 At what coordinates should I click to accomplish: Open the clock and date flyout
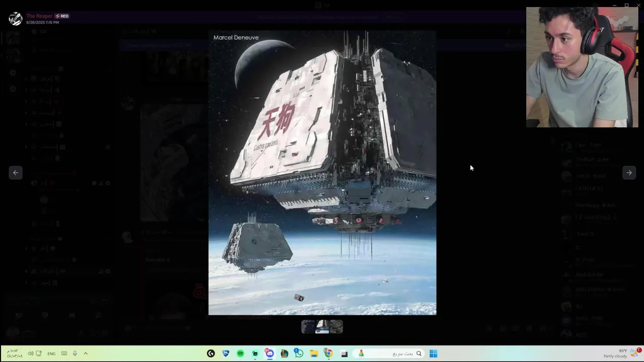tap(15, 353)
